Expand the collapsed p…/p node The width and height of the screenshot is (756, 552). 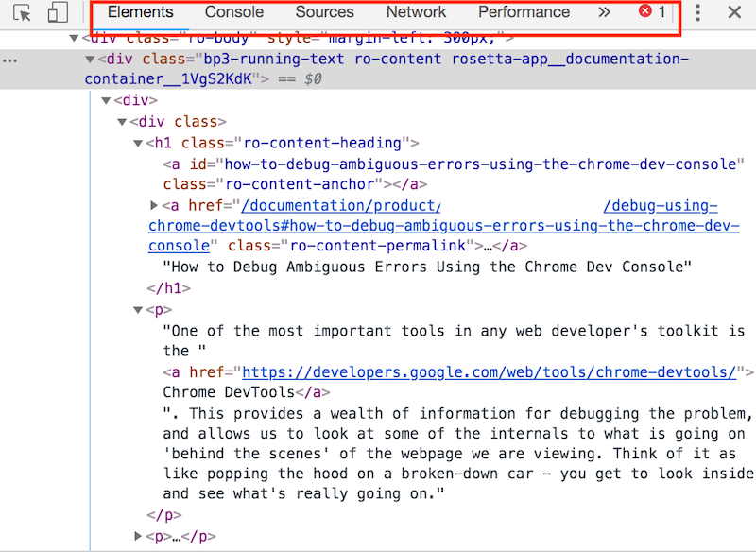point(138,536)
